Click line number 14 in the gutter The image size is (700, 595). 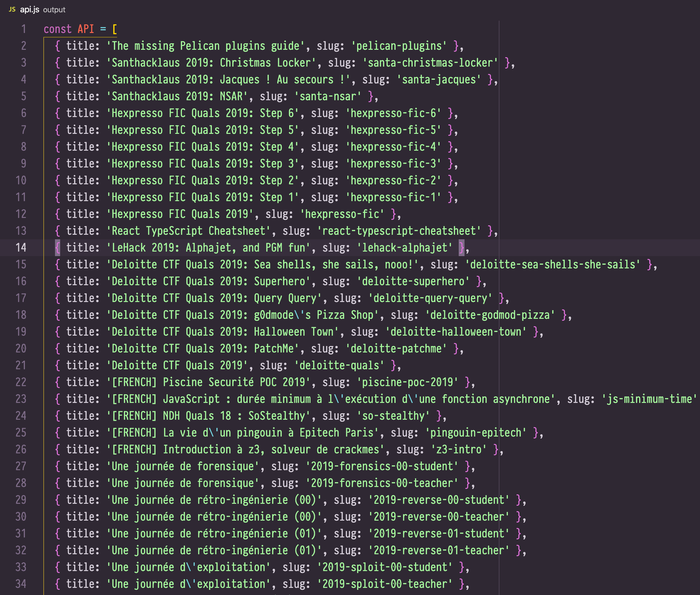click(21, 248)
